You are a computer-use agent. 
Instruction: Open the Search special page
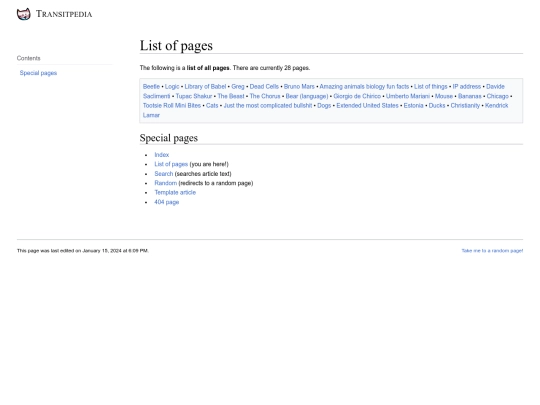164,174
